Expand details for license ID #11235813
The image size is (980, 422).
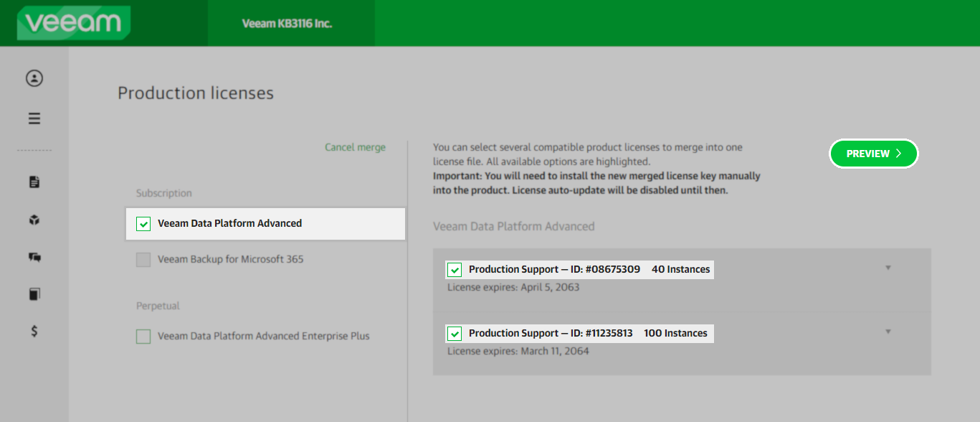[888, 330]
